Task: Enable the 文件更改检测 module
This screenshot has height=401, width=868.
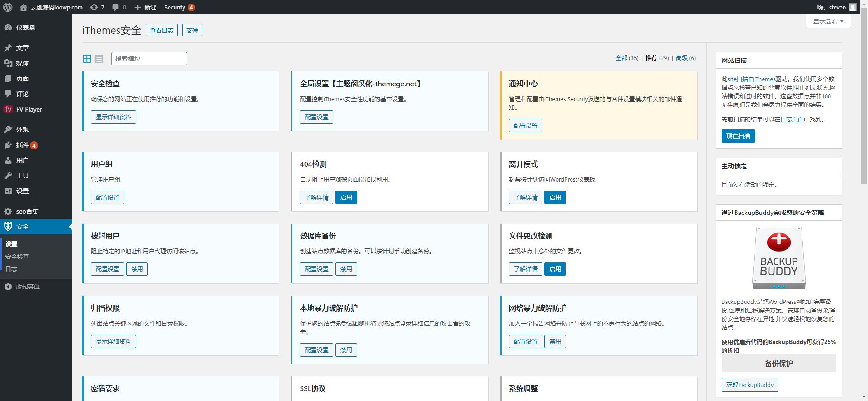Action: tap(555, 269)
